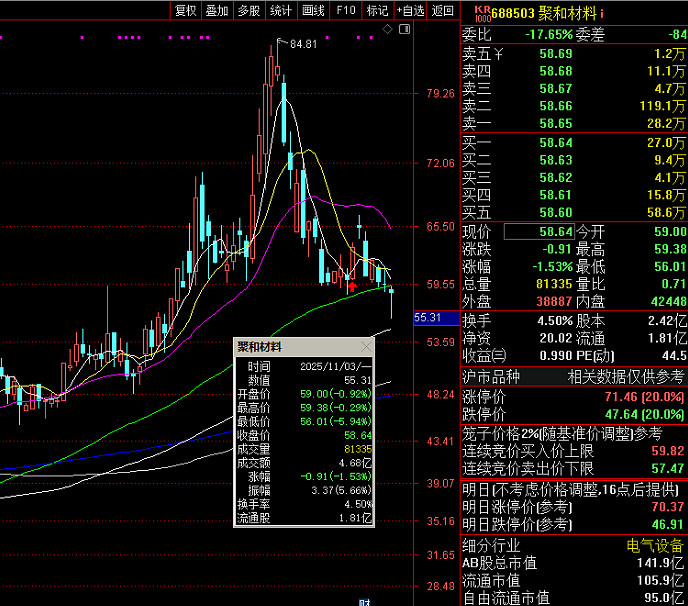Click the 55.31 price axis label
The width and height of the screenshot is (688, 606).
(428, 318)
